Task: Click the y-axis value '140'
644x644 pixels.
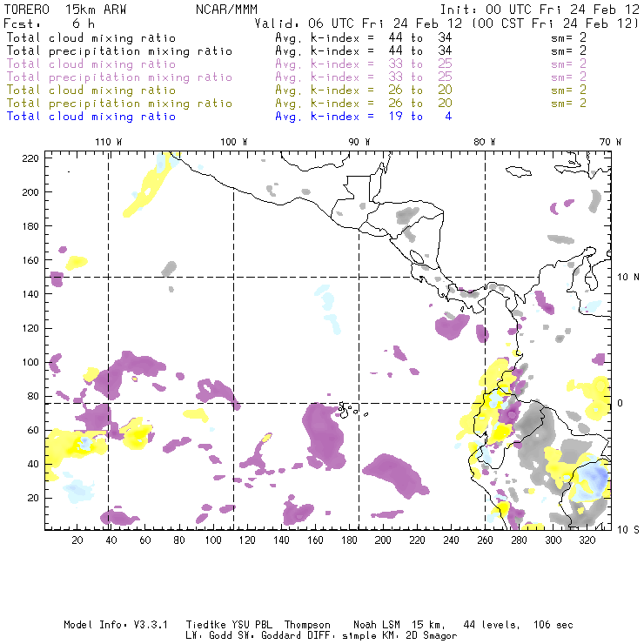Action: tap(30, 294)
